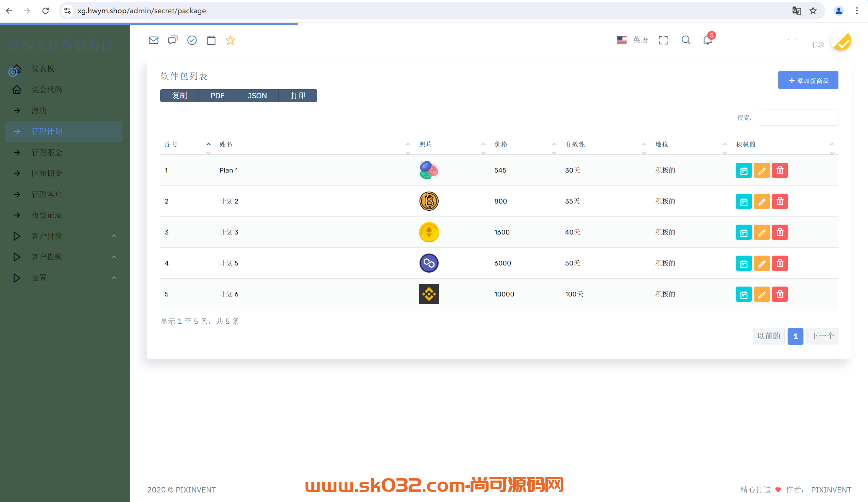868x502 pixels.
Task: Toggle fullscreen with the expand icon
Action: pos(663,41)
